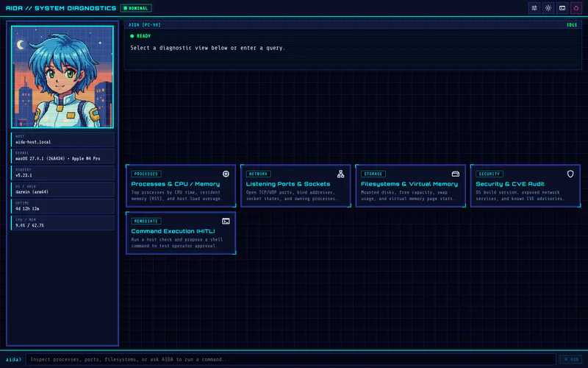The height and width of the screenshot is (368, 588).
Task: Click the host value aida-host.local
Action: point(33,142)
